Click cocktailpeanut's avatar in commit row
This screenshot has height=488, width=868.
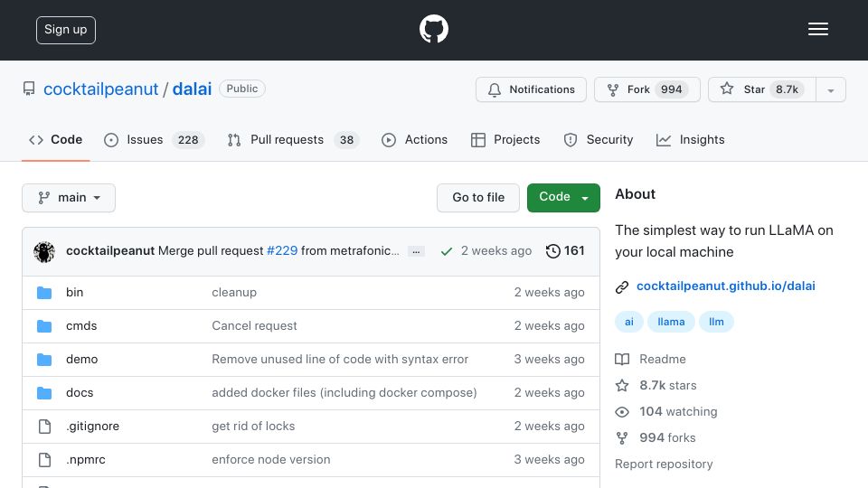click(x=43, y=252)
